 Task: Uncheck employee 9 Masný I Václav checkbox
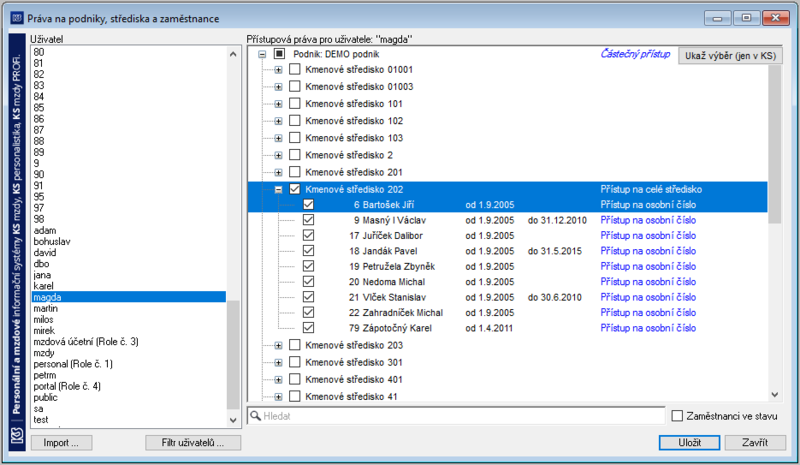pyautogui.click(x=308, y=219)
